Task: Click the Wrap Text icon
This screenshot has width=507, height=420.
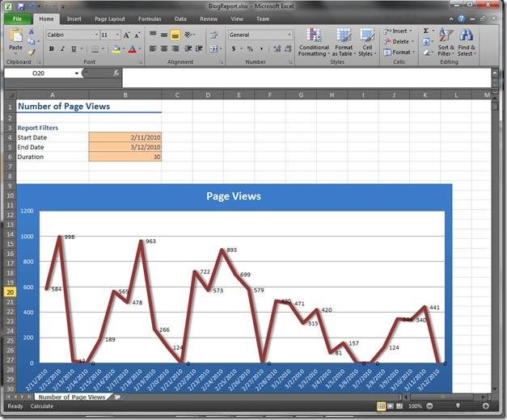Action: tap(213, 35)
